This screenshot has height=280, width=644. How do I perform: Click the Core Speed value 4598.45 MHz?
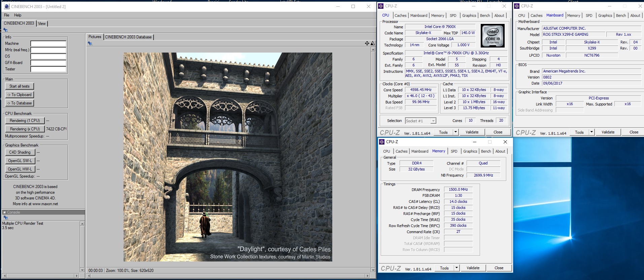click(x=421, y=90)
